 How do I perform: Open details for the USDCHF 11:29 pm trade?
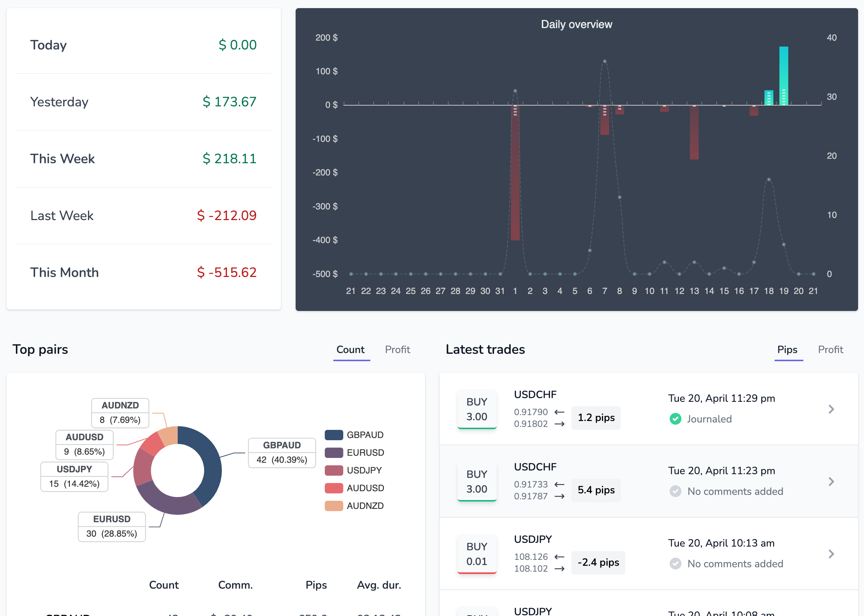[831, 409]
